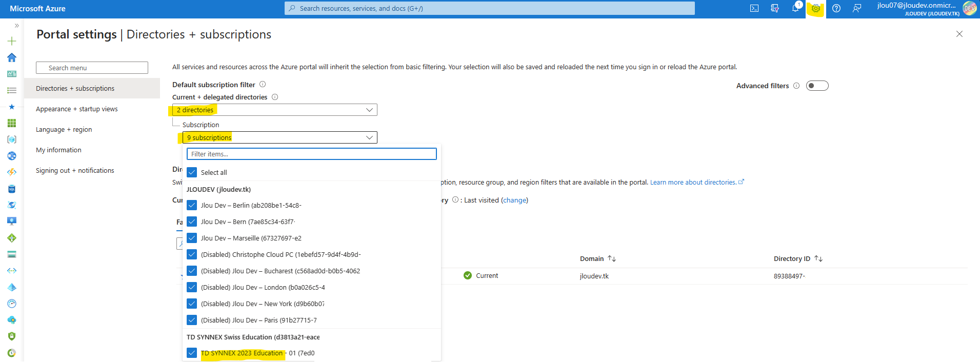Uncheck (Disabled) Jlou Dev – London subscription
980x362 pixels.
192,287
